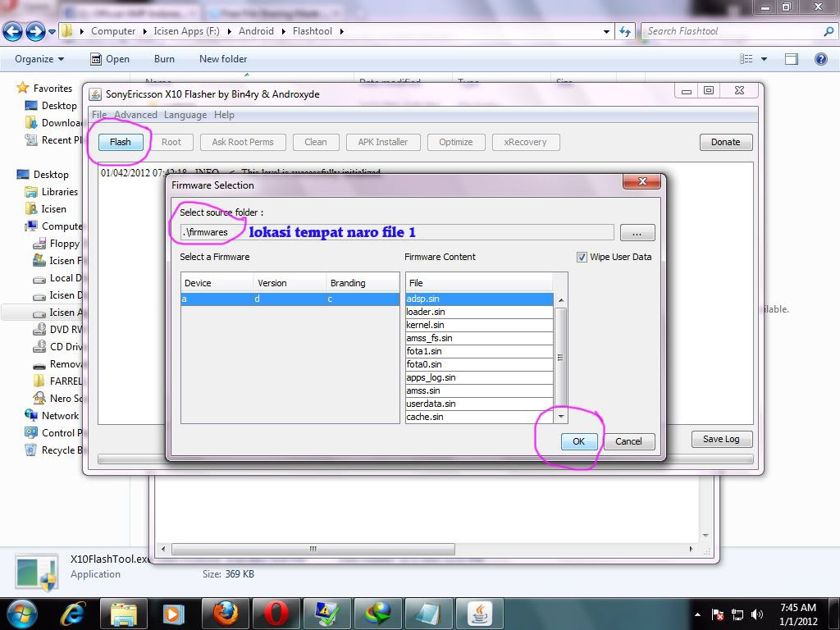The image size is (840, 630).
Task: Open the Language menu in Flasher
Action: point(185,115)
